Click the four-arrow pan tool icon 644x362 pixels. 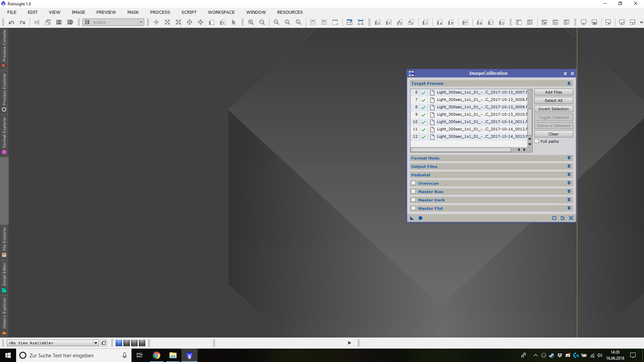tap(201, 22)
